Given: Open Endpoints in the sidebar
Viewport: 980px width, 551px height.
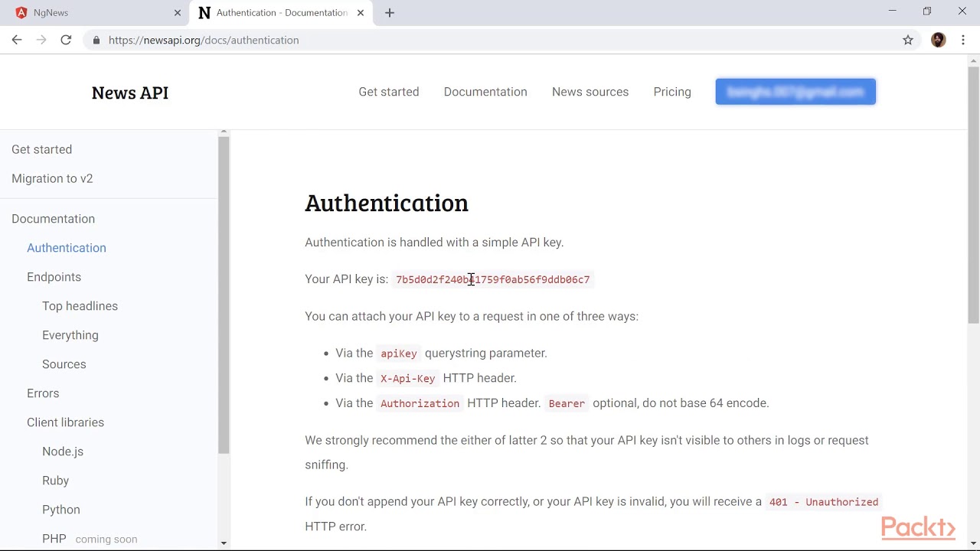Looking at the screenshot, I should (54, 277).
